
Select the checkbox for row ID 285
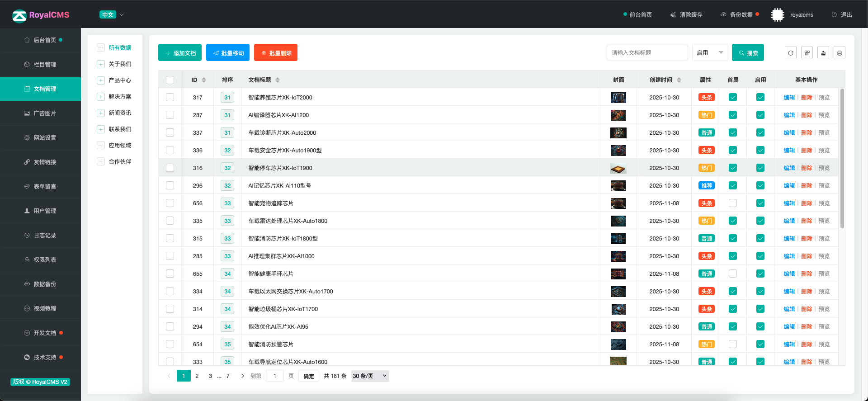[170, 256]
